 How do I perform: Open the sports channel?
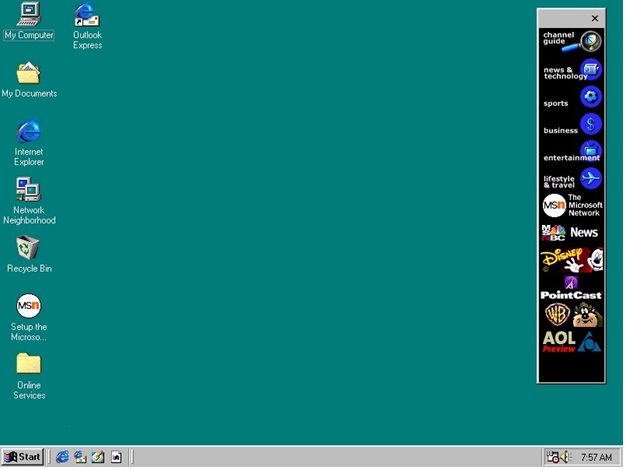coord(571,100)
